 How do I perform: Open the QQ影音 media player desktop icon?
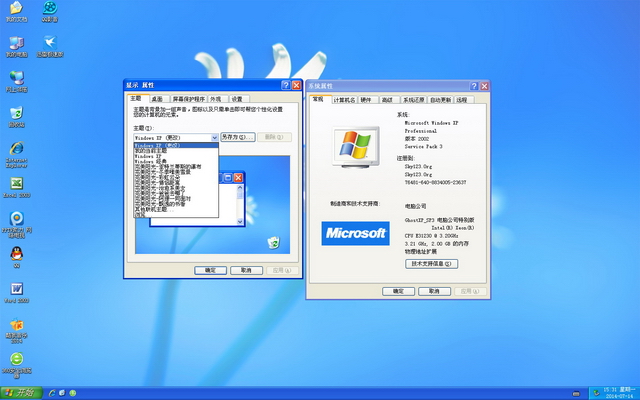(50, 11)
